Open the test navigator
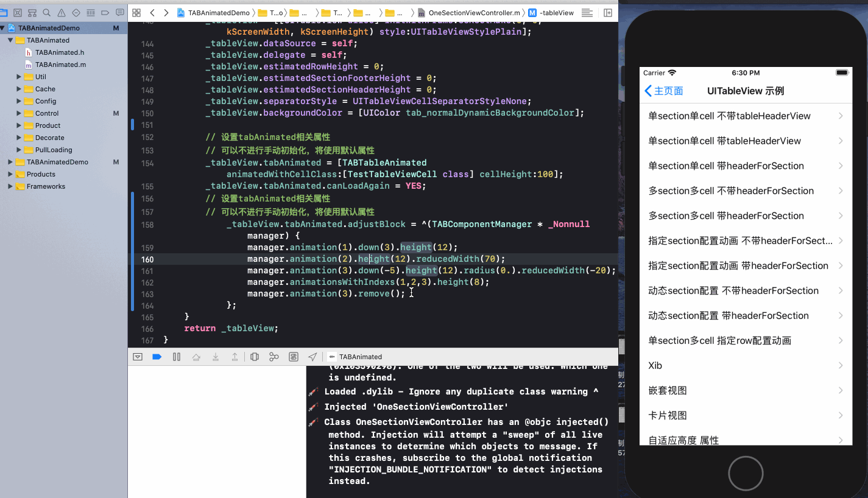The height and width of the screenshot is (498, 868). pos(76,13)
